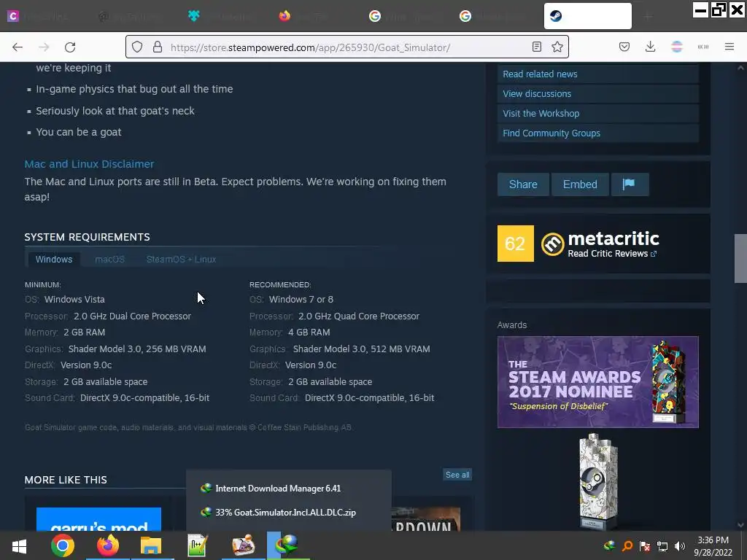Image resolution: width=747 pixels, height=560 pixels.
Task: Click the Embed button
Action: (x=580, y=184)
